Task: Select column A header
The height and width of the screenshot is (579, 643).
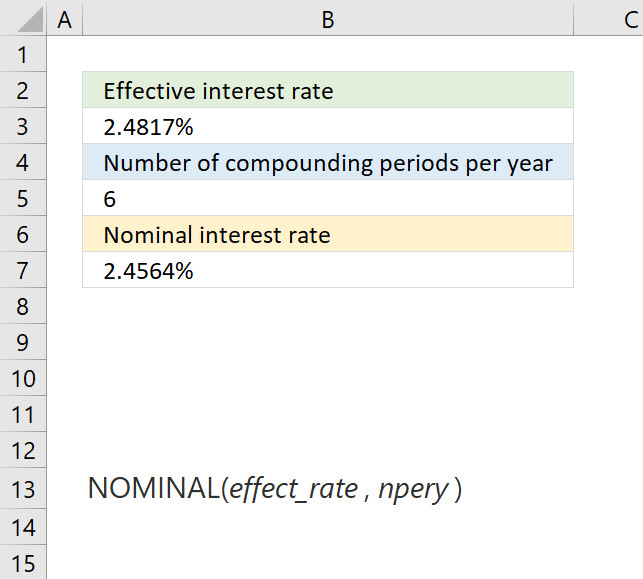Action: click(65, 18)
